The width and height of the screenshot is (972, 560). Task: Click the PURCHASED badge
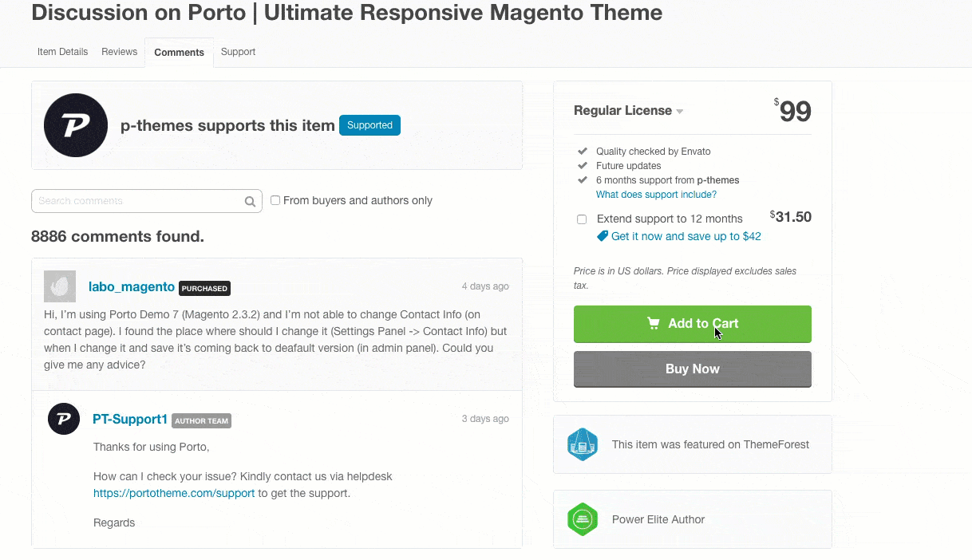coord(205,288)
